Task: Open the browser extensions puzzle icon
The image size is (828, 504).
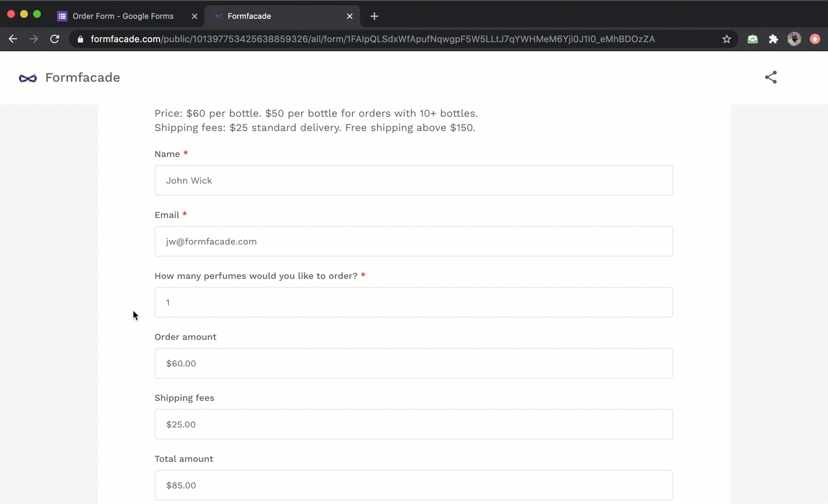Action: click(x=773, y=39)
